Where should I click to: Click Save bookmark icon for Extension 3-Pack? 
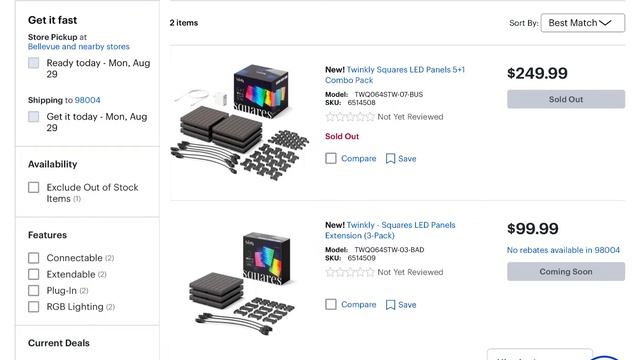point(390,304)
